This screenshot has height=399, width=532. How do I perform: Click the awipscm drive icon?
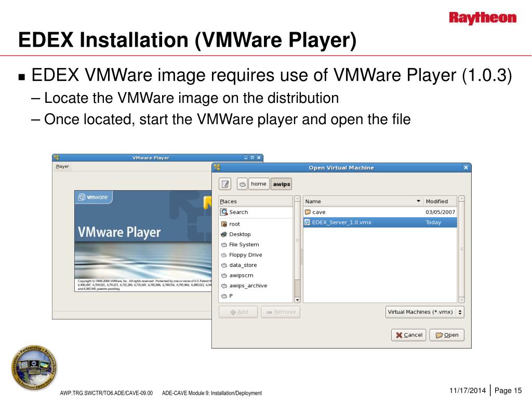pyautogui.click(x=224, y=275)
